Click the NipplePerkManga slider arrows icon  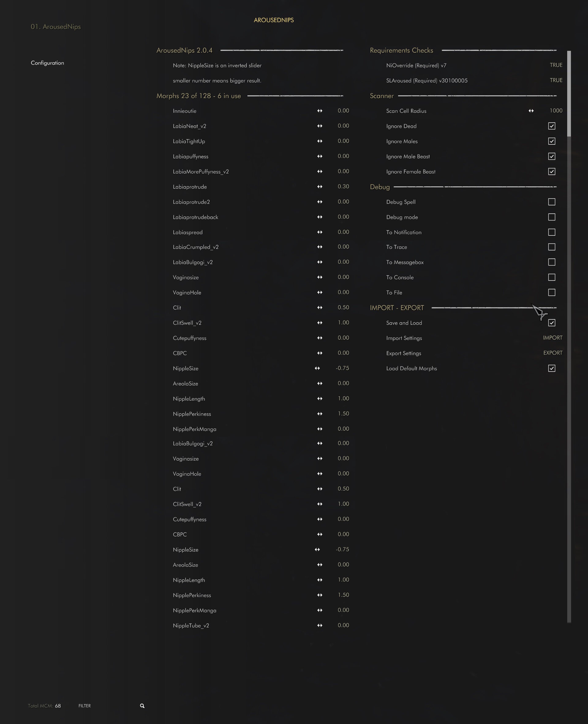[319, 429]
